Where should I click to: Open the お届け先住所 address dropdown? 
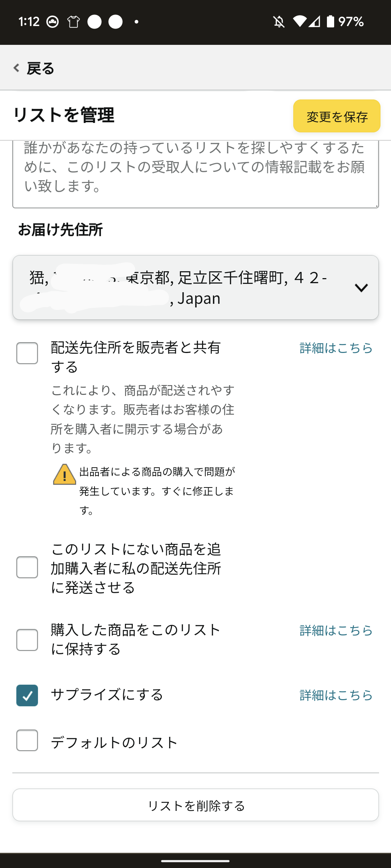195,288
